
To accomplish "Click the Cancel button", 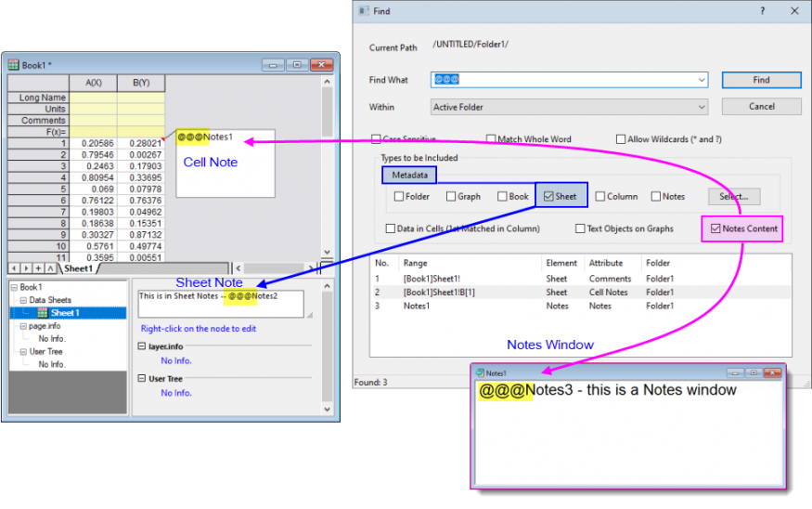I will click(x=761, y=107).
